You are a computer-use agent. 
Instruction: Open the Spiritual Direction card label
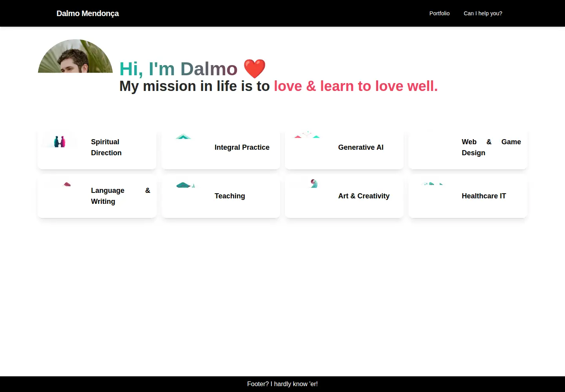[106, 147]
